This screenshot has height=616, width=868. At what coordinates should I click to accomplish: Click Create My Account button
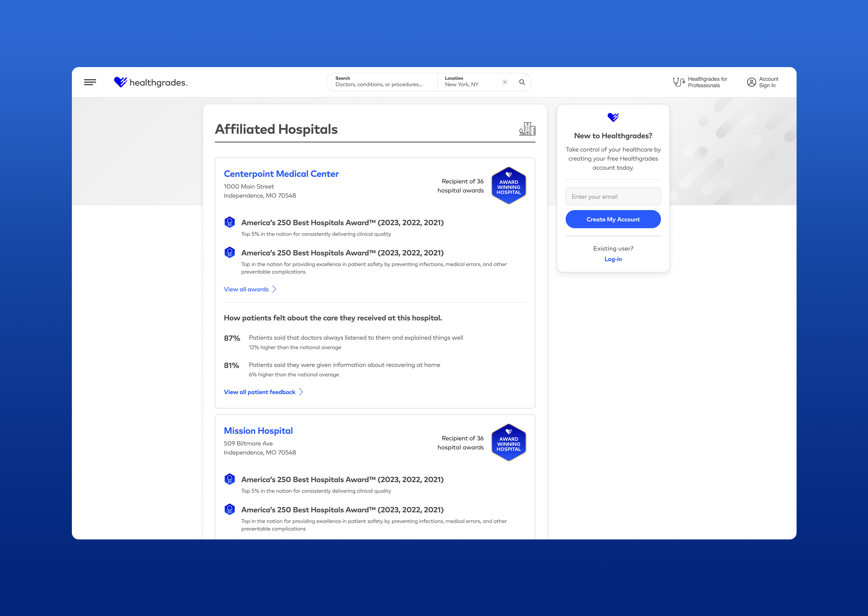coord(613,219)
